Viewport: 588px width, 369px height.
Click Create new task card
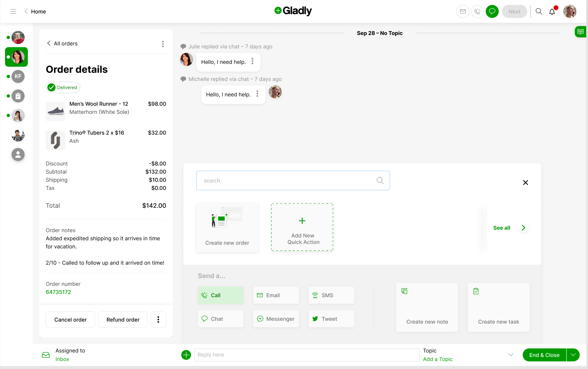(499, 307)
